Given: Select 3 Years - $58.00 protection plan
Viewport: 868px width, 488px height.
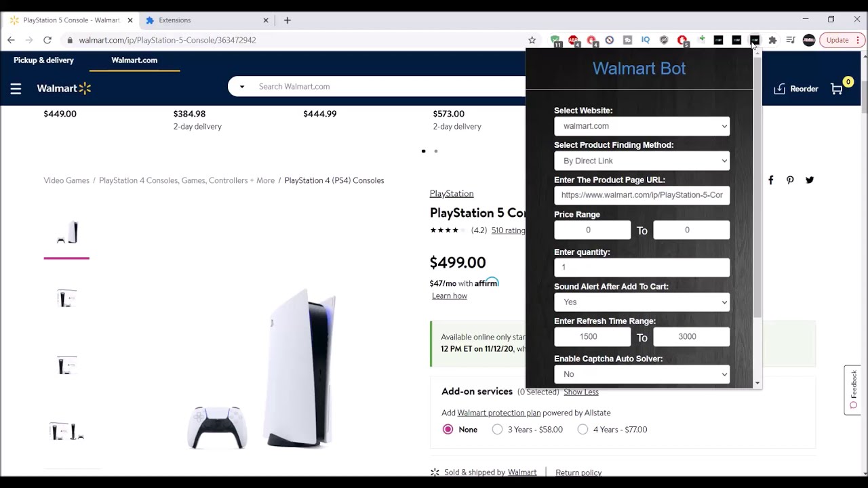Looking at the screenshot, I should pos(497,430).
